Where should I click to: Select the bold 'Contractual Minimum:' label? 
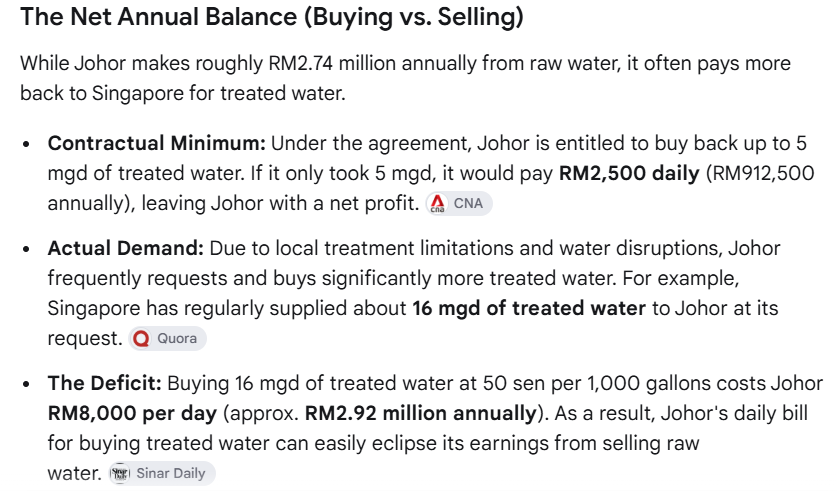[156, 144]
